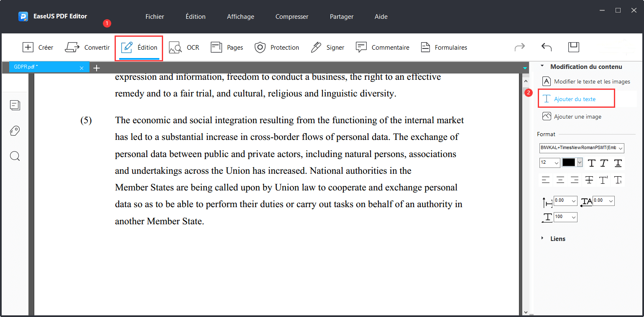The height and width of the screenshot is (317, 644).
Task: Open the Affichage menu
Action: point(240,17)
